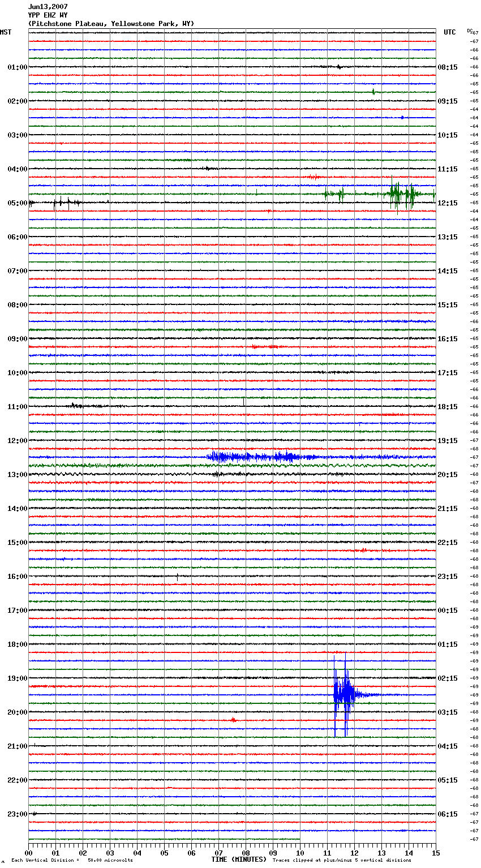Select the 10:00 MST row label
This screenshot has height=868, width=481.
[x=18, y=373]
